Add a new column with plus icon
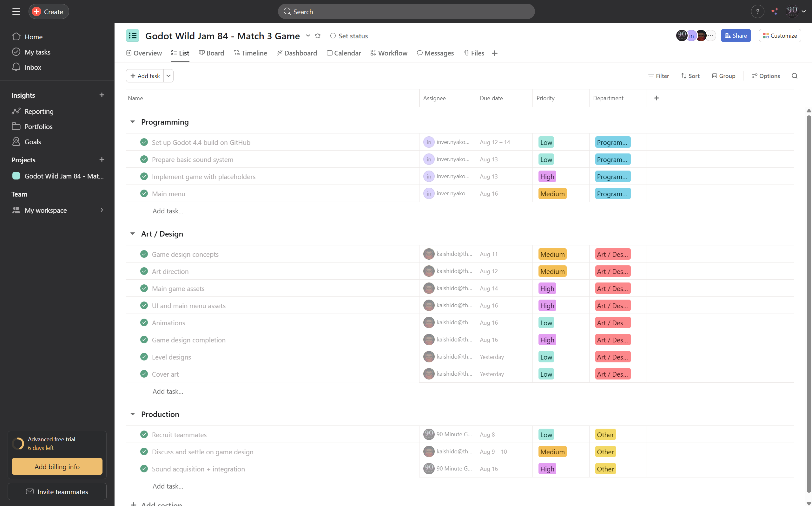Image resolution: width=812 pixels, height=506 pixels. tap(656, 98)
